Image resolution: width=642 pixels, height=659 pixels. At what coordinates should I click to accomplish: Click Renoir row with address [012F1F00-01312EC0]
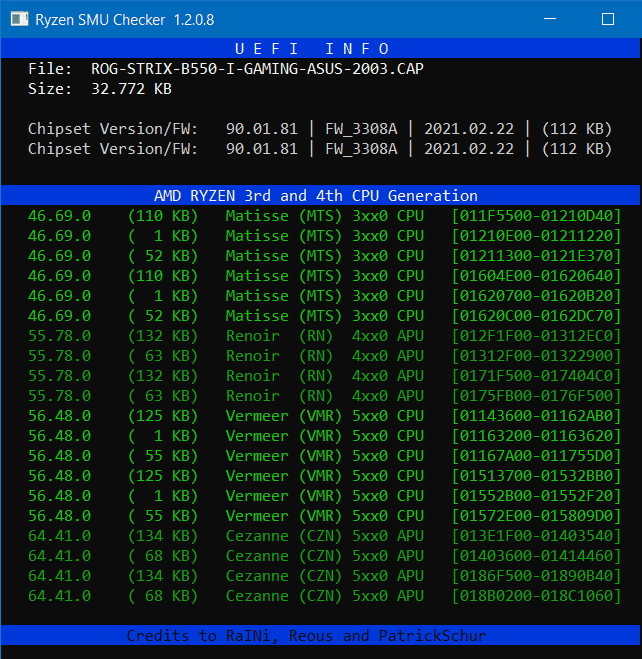tap(324, 336)
